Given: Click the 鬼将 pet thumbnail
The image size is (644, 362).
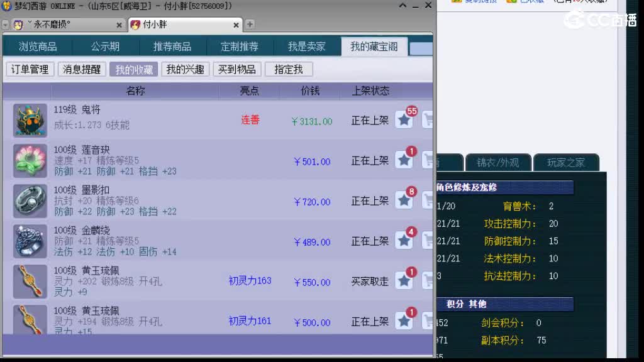Looking at the screenshot, I should tap(30, 120).
